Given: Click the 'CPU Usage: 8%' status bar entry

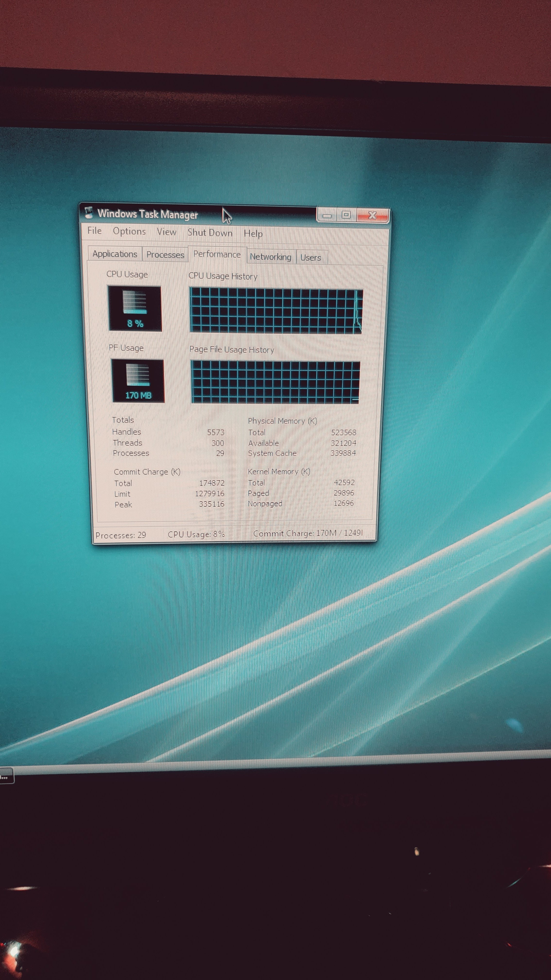Looking at the screenshot, I should coord(196,534).
